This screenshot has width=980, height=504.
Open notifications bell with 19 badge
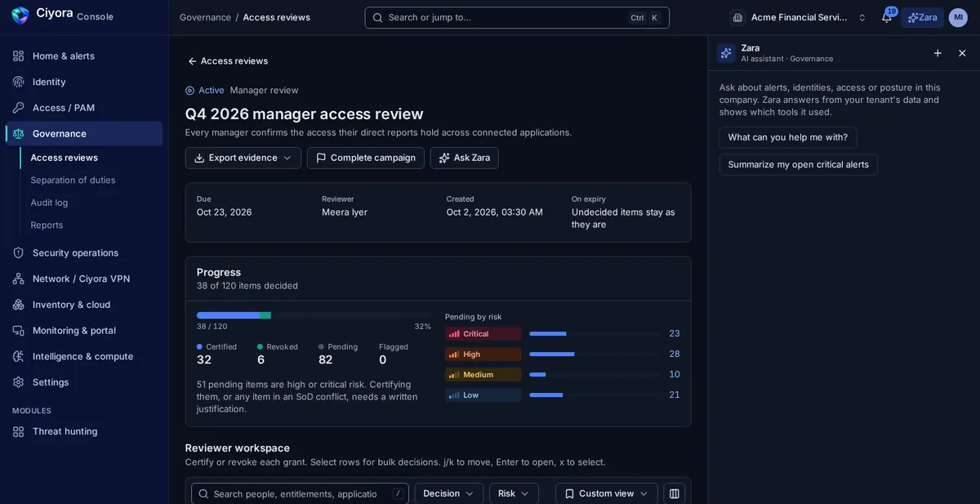coord(887,17)
